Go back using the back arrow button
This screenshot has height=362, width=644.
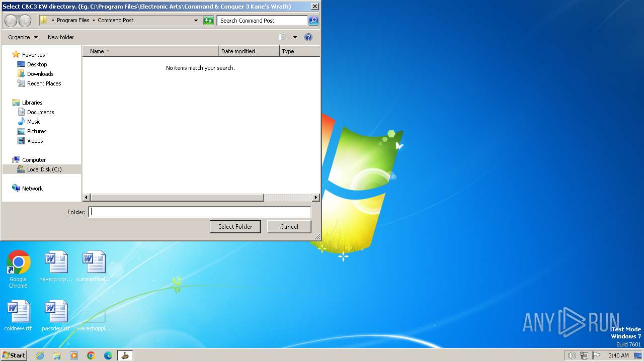click(x=11, y=21)
